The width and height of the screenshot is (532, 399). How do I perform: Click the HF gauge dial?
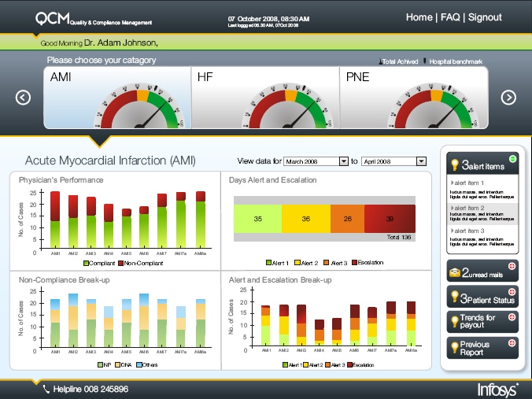288,106
